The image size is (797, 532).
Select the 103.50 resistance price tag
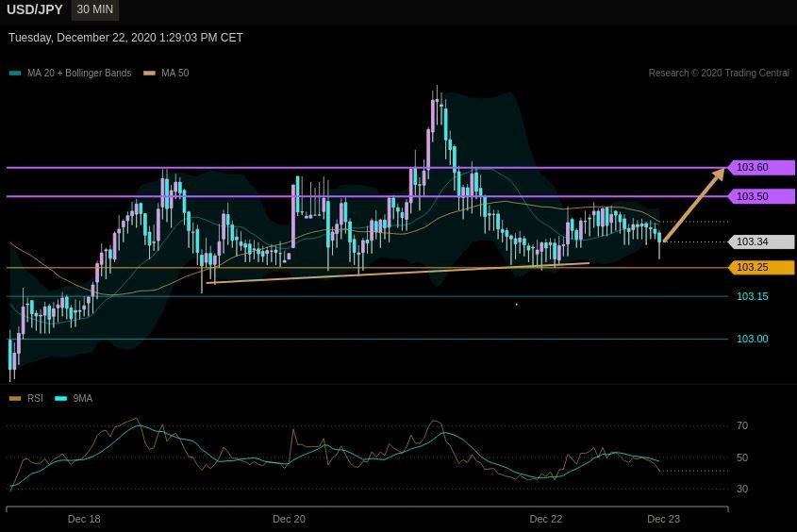[761, 196]
